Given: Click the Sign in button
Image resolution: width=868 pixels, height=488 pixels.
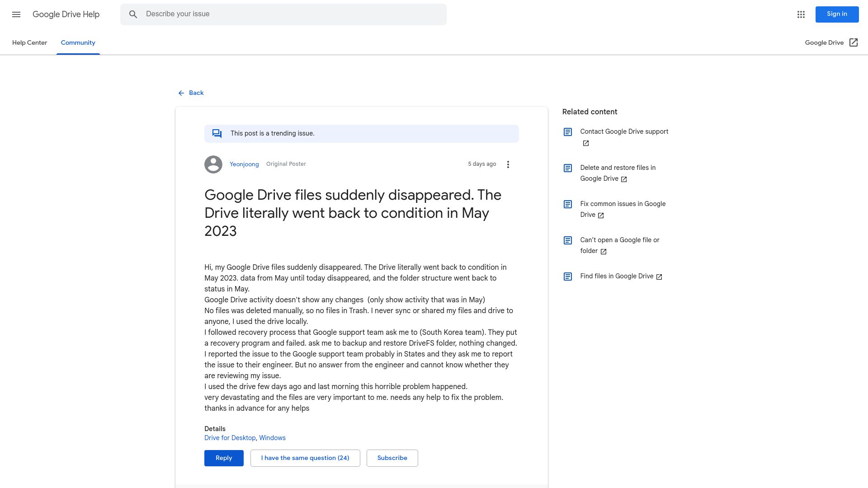Looking at the screenshot, I should tap(837, 14).
